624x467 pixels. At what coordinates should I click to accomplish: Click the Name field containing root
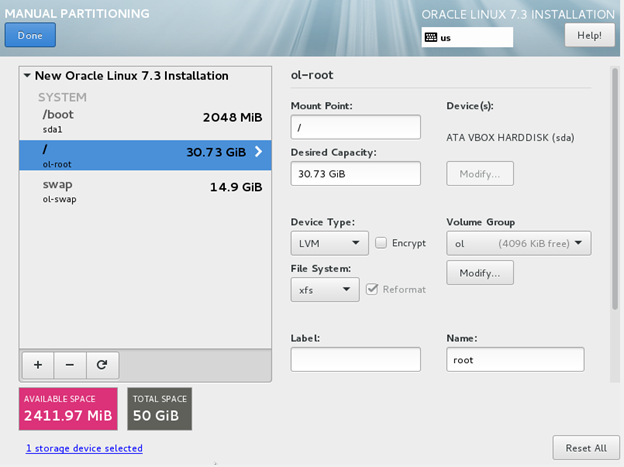point(515,360)
